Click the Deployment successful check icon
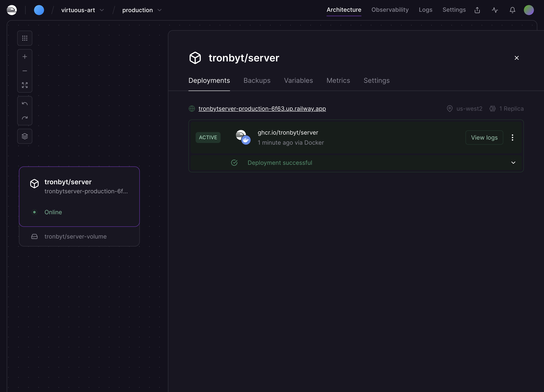Image resolution: width=544 pixels, height=392 pixels. coord(234,163)
